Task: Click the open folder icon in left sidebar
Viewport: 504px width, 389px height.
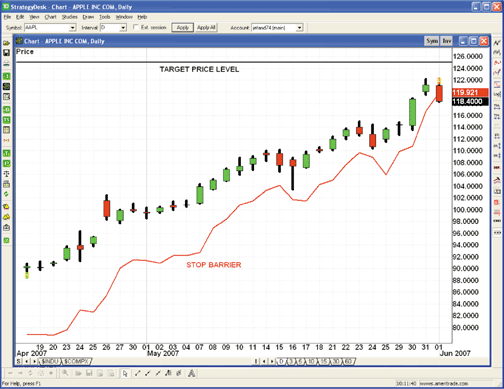Action: [x=6, y=43]
